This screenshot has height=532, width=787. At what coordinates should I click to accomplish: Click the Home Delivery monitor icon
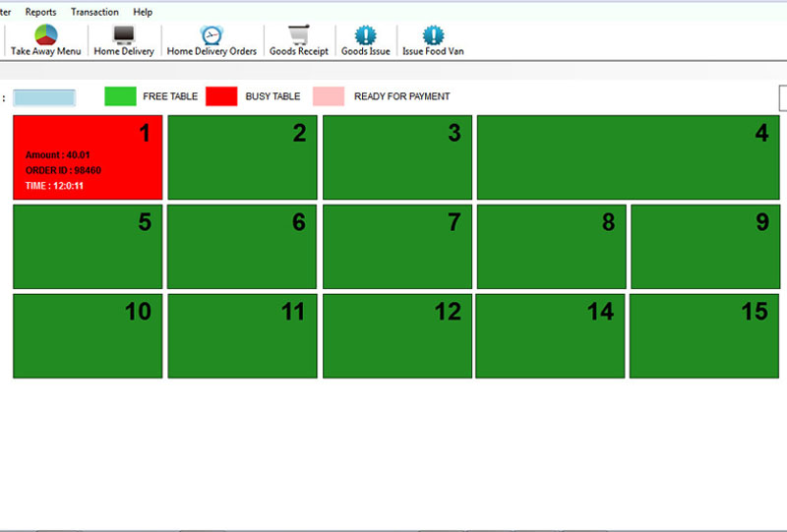pyautogui.click(x=124, y=35)
